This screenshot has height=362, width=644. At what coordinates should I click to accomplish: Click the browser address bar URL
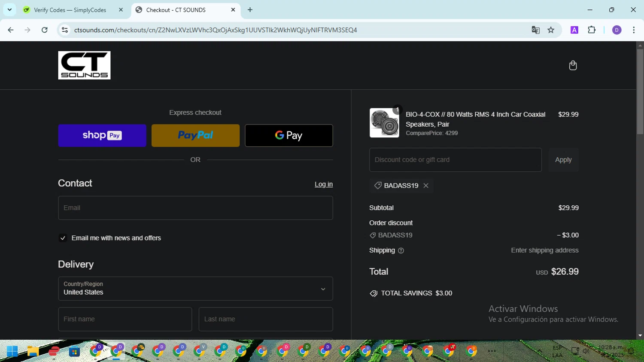click(216, 30)
